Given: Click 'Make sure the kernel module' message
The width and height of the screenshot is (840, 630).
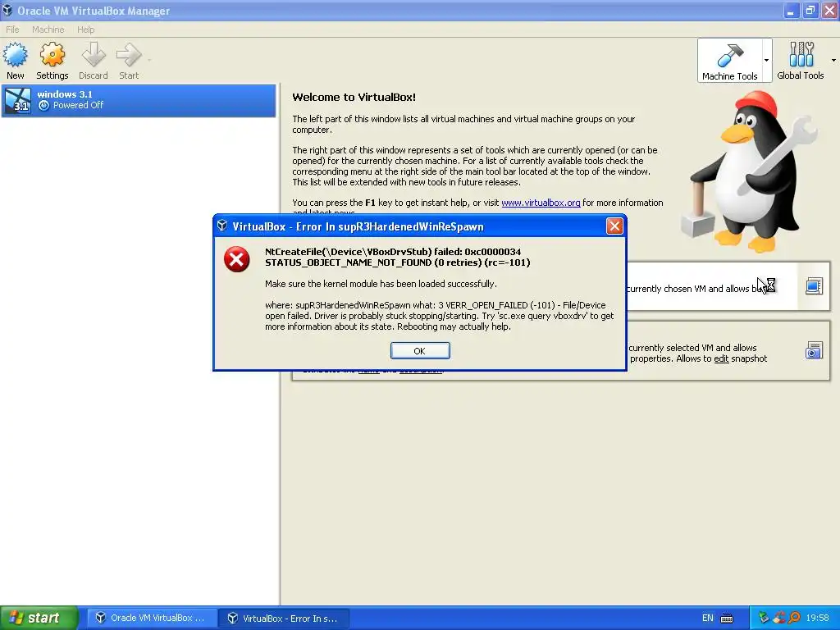Looking at the screenshot, I should (x=381, y=283).
